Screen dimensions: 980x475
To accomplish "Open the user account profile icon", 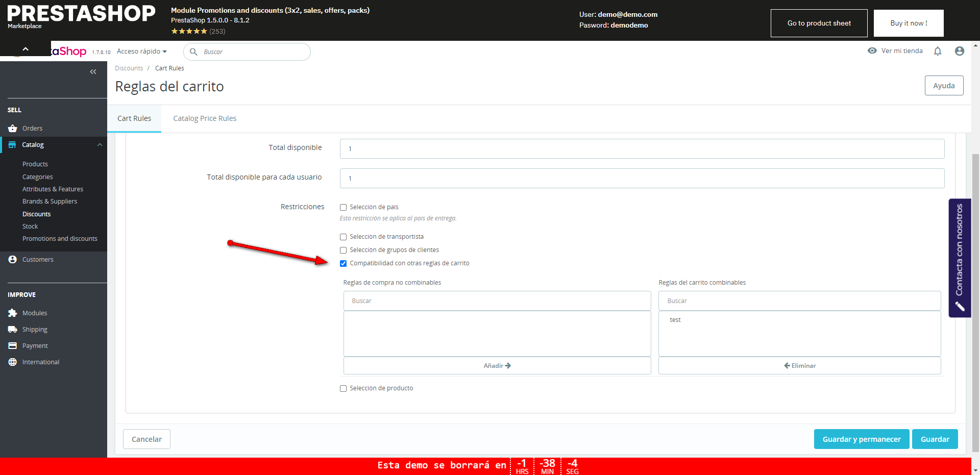I will point(960,51).
